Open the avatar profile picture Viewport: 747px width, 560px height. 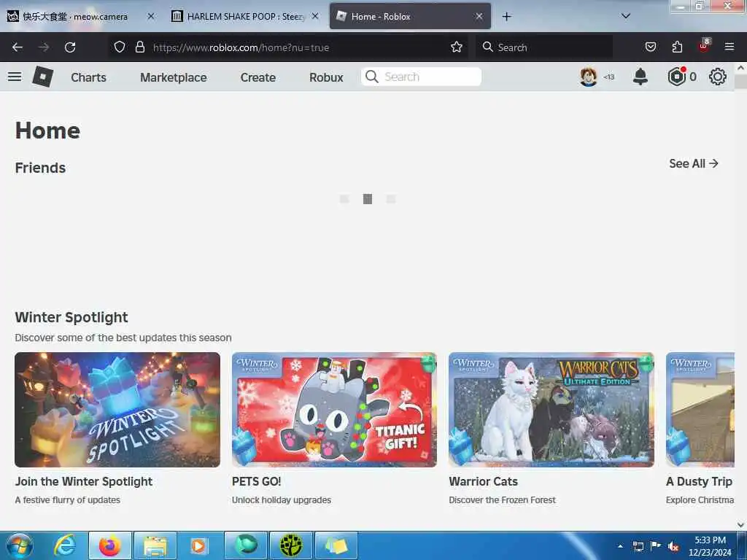[x=589, y=77]
